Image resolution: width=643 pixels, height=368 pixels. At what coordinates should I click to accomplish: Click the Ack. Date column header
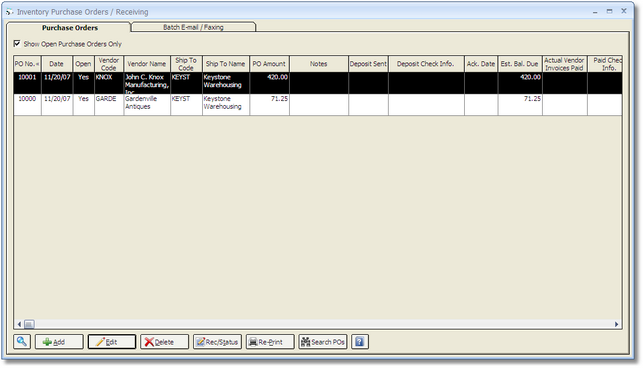[x=481, y=64]
